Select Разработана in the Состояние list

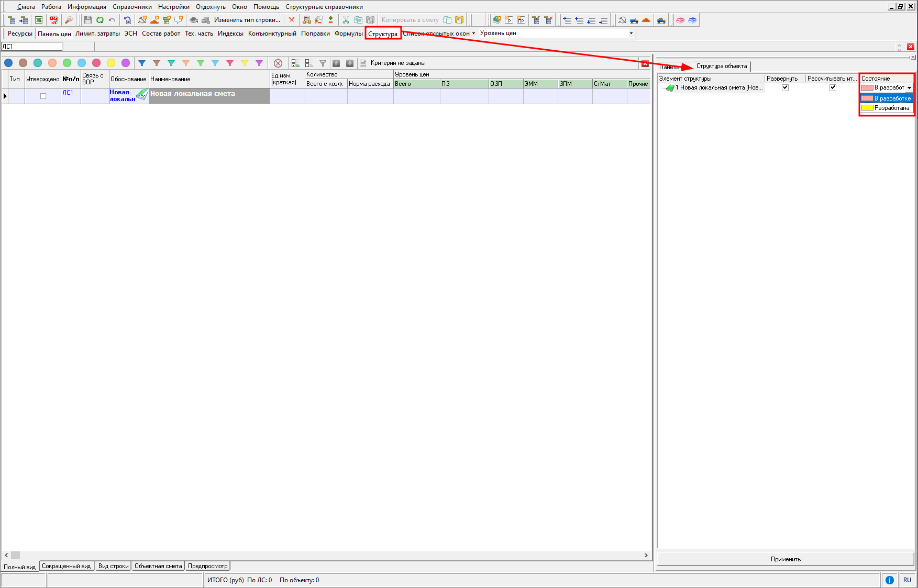(x=891, y=108)
